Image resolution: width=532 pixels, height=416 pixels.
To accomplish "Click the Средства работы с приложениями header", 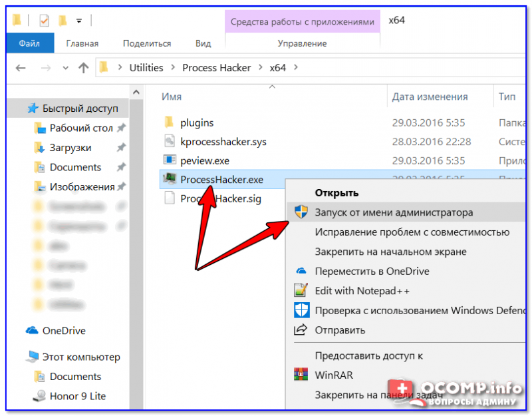I will click(303, 22).
